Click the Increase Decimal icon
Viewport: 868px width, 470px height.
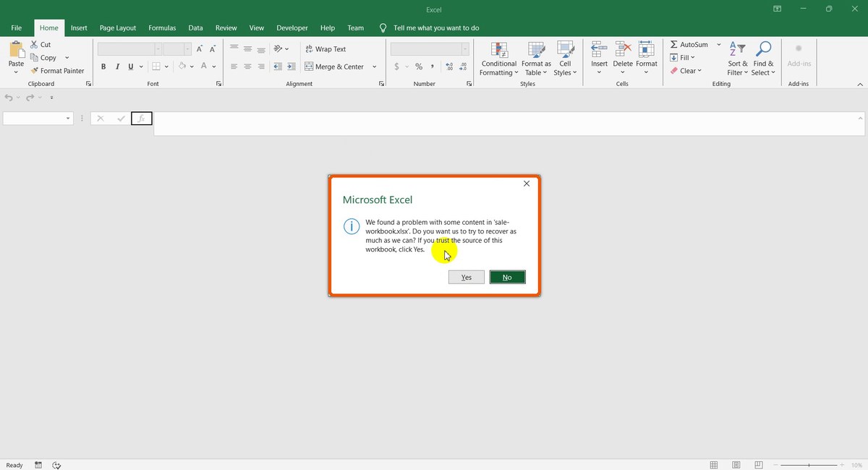tap(449, 67)
